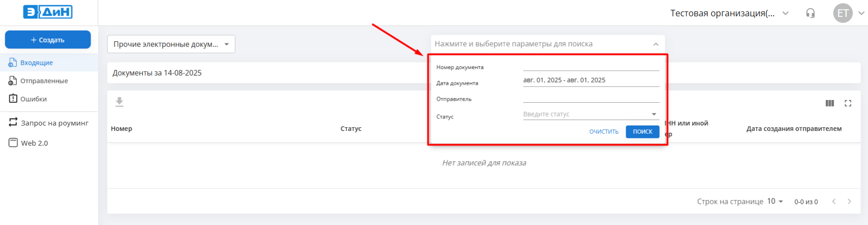Go to next page arrow
This screenshot has width=868, height=225.
coord(850,202)
